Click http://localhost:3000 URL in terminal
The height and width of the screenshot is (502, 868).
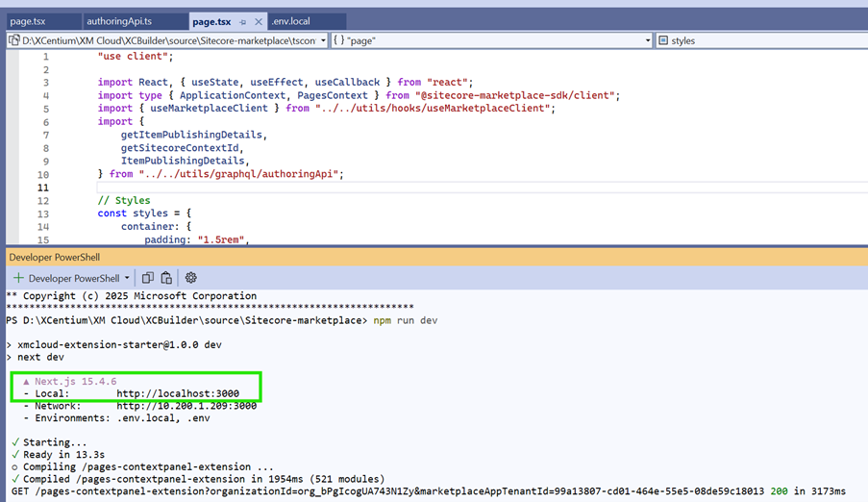click(178, 393)
